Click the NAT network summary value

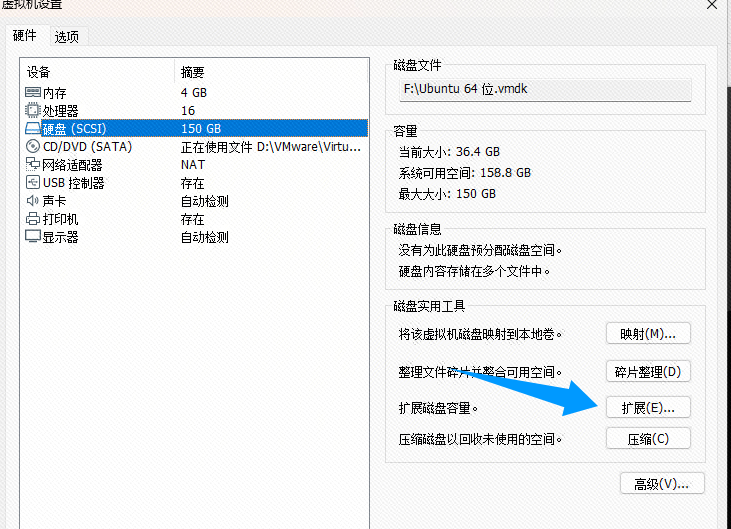193,165
